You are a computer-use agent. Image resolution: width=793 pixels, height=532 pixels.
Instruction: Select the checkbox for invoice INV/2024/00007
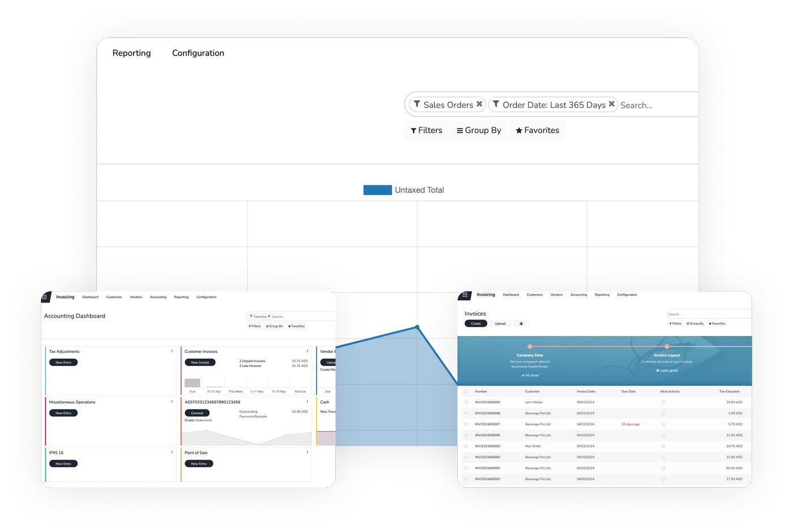coord(466,424)
